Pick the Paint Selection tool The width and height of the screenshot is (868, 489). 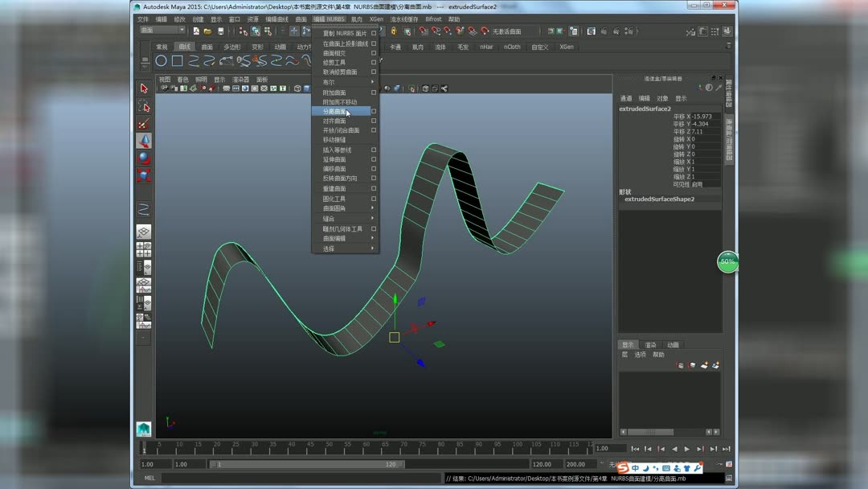pyautogui.click(x=144, y=124)
